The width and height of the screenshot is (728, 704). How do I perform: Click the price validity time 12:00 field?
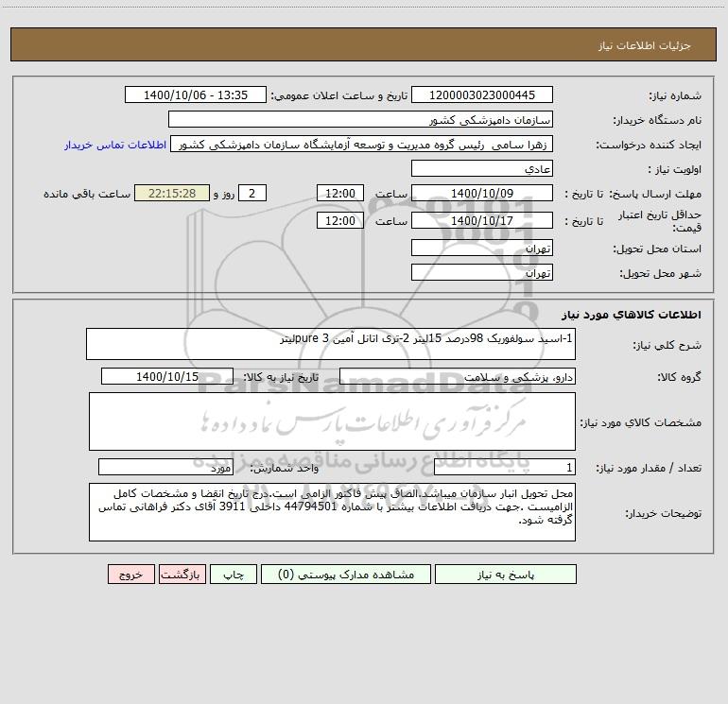[339, 220]
